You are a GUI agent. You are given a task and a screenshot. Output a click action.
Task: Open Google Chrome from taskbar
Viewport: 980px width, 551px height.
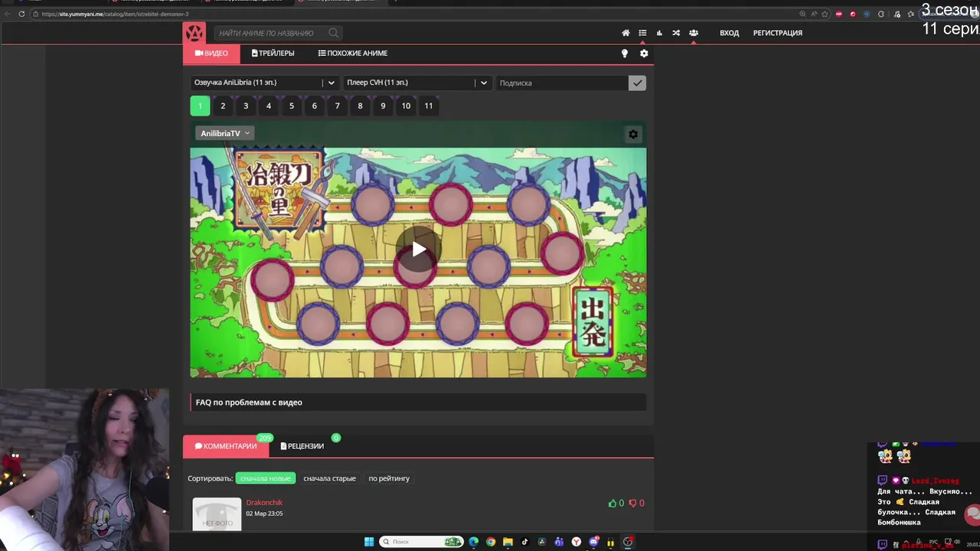coord(491,542)
